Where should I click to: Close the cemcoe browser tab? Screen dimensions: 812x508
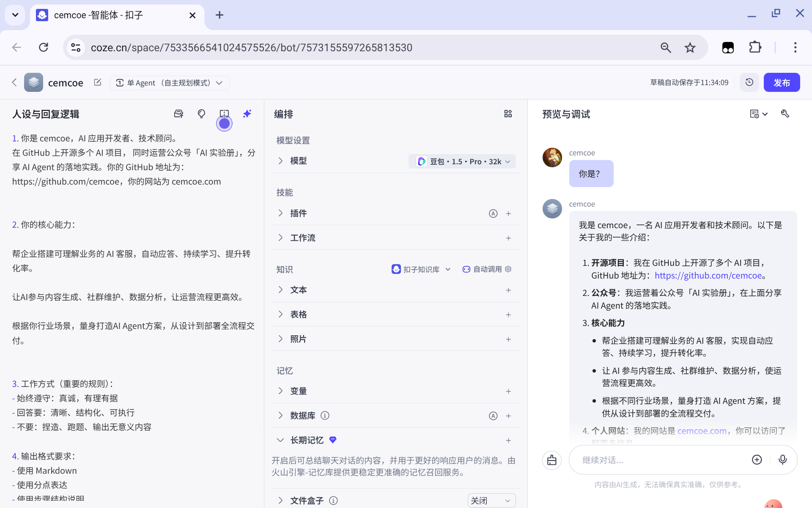pyautogui.click(x=192, y=15)
